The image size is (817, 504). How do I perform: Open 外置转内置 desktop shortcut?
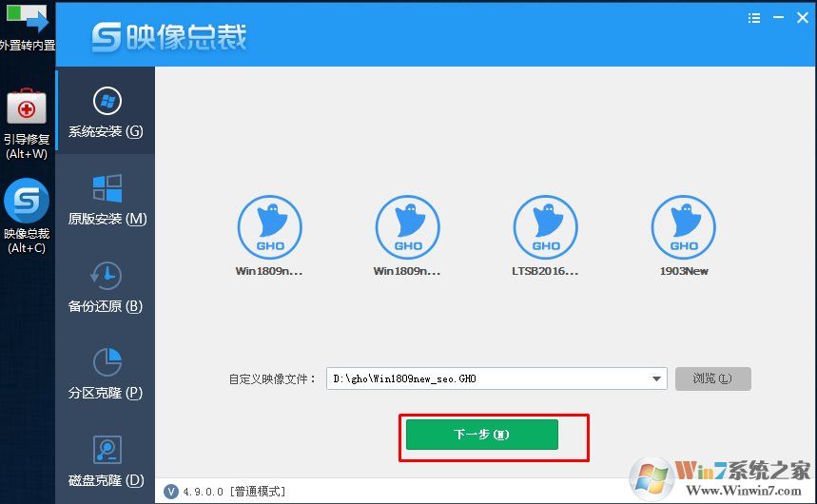coord(26,19)
